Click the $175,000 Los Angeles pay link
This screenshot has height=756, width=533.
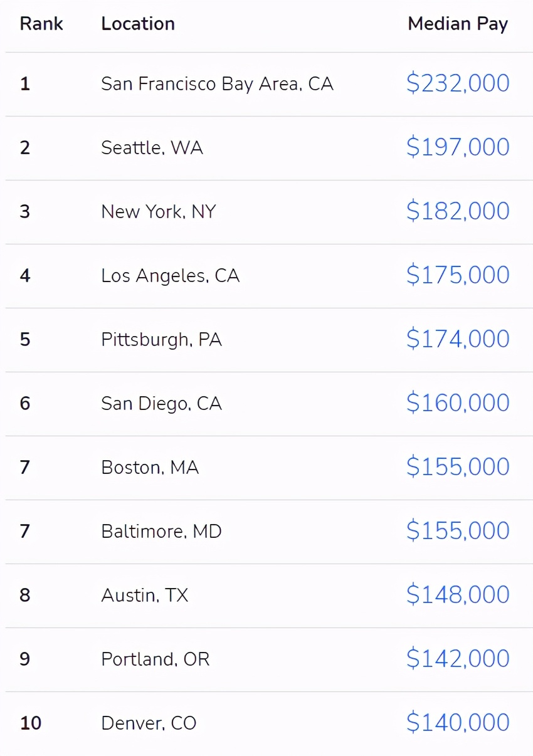click(458, 275)
